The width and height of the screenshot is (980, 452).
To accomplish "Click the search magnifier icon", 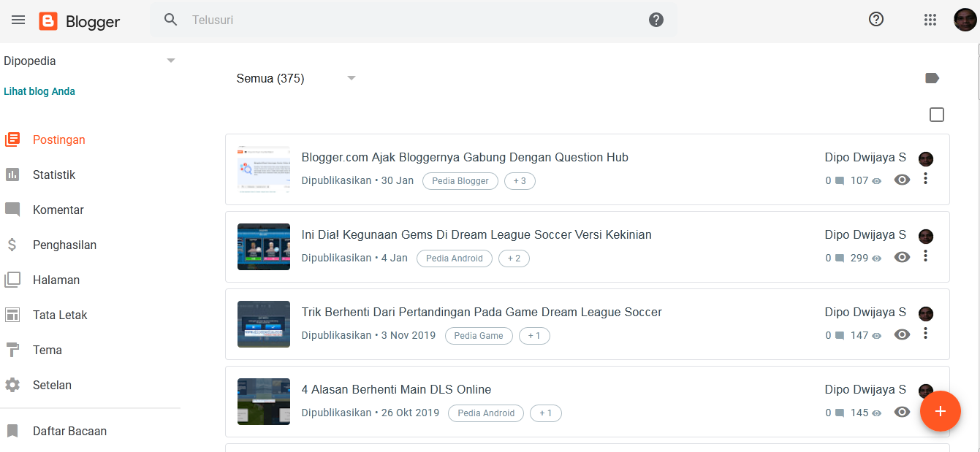I will coord(170,20).
